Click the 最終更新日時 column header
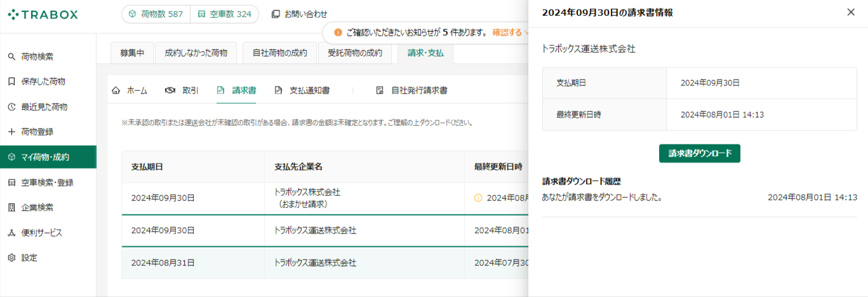Viewport: 868px width, 297px height. (498, 167)
